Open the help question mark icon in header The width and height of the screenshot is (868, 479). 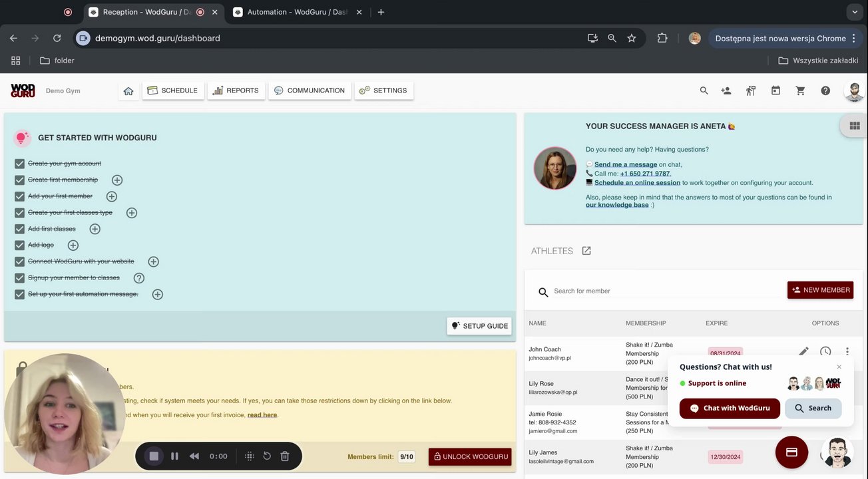click(825, 90)
